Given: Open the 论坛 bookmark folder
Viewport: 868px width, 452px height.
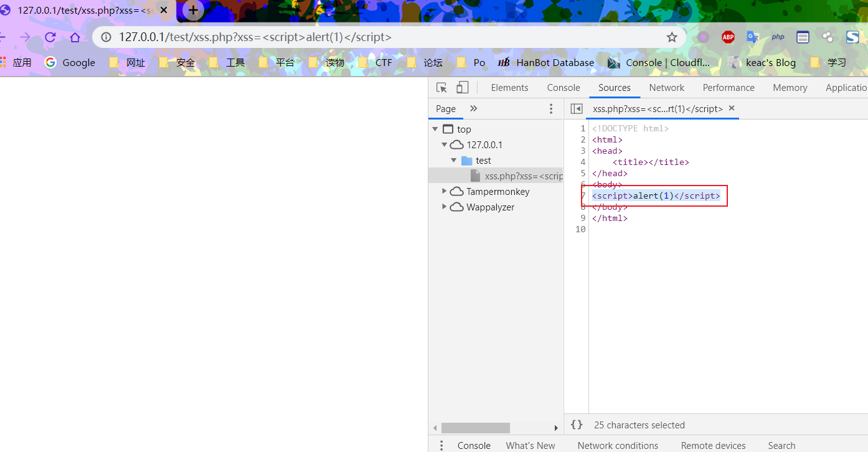Looking at the screenshot, I should [x=425, y=62].
